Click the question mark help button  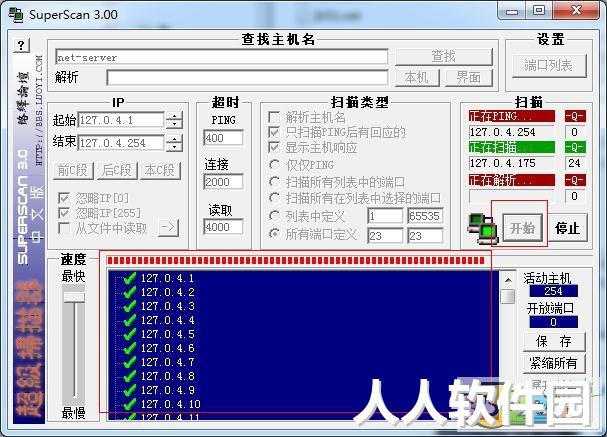[22, 45]
